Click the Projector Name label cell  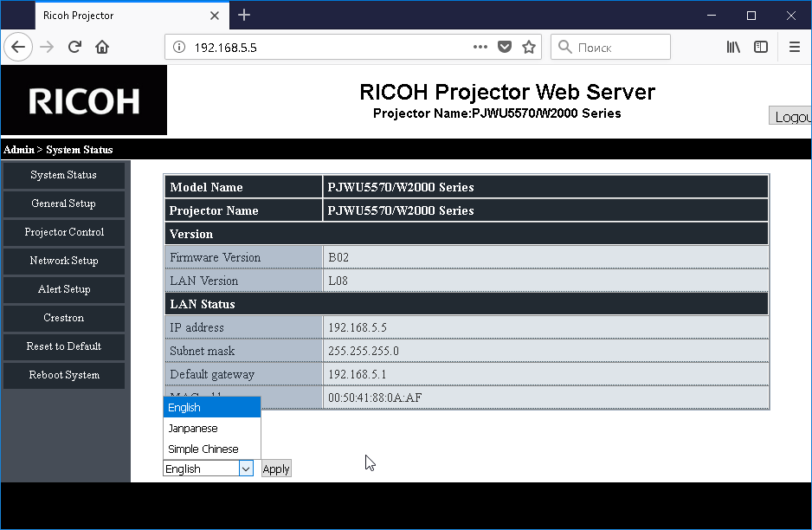tap(243, 210)
